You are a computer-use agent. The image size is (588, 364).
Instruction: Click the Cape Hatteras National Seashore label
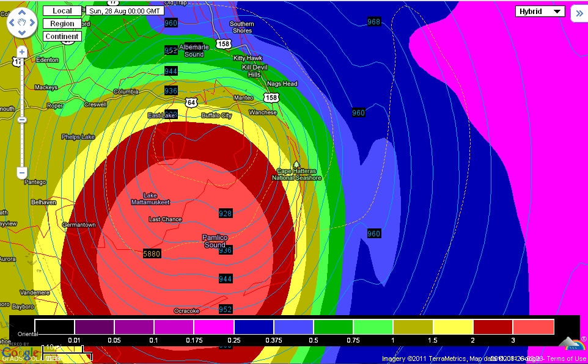[296, 174]
